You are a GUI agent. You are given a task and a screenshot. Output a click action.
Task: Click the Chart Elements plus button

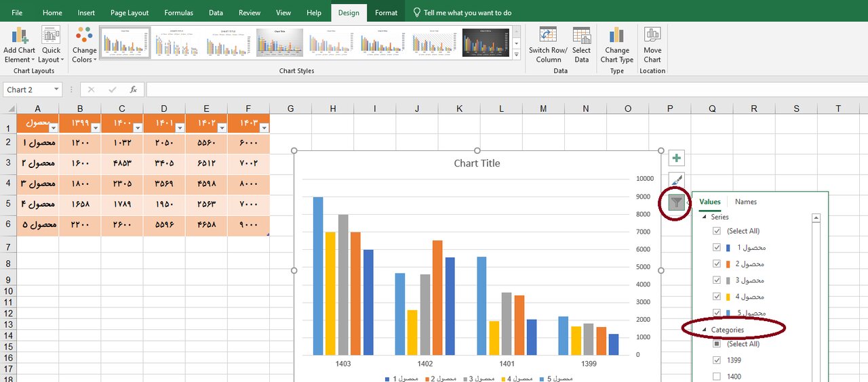(x=676, y=158)
